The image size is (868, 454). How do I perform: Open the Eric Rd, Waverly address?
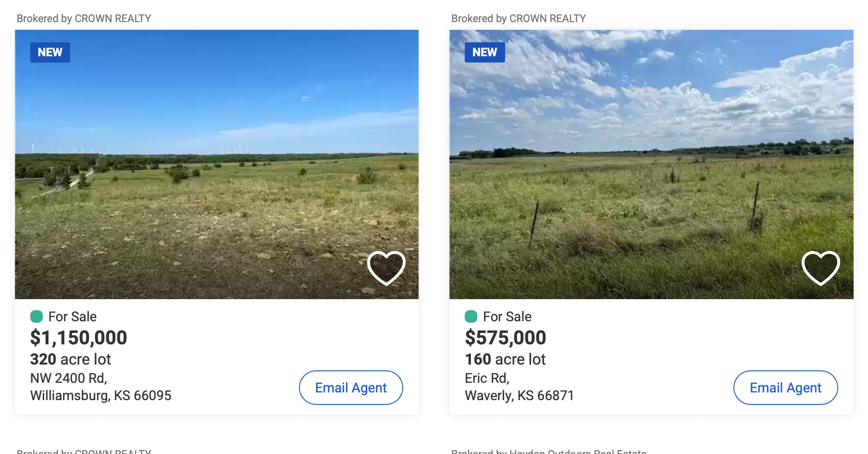pyautogui.click(x=519, y=387)
